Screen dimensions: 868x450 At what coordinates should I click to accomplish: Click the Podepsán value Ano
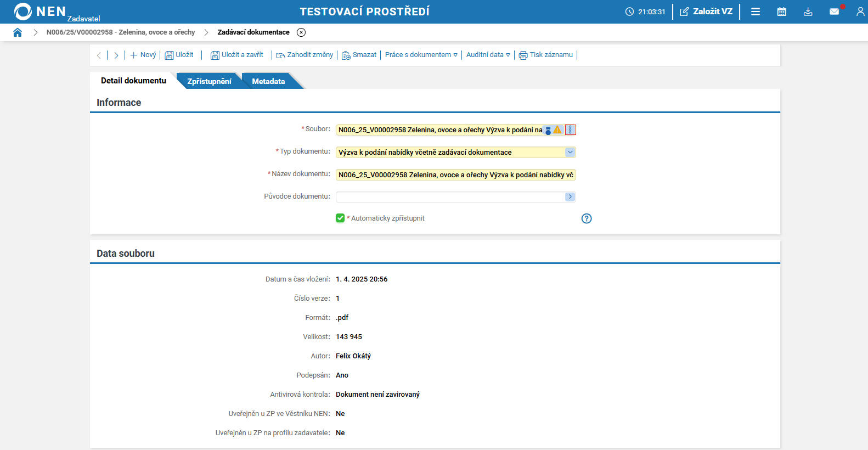pyautogui.click(x=342, y=375)
